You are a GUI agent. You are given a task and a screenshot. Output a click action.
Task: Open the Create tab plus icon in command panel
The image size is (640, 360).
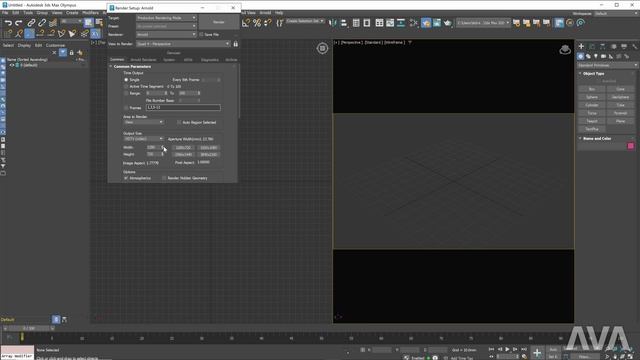pos(581,47)
